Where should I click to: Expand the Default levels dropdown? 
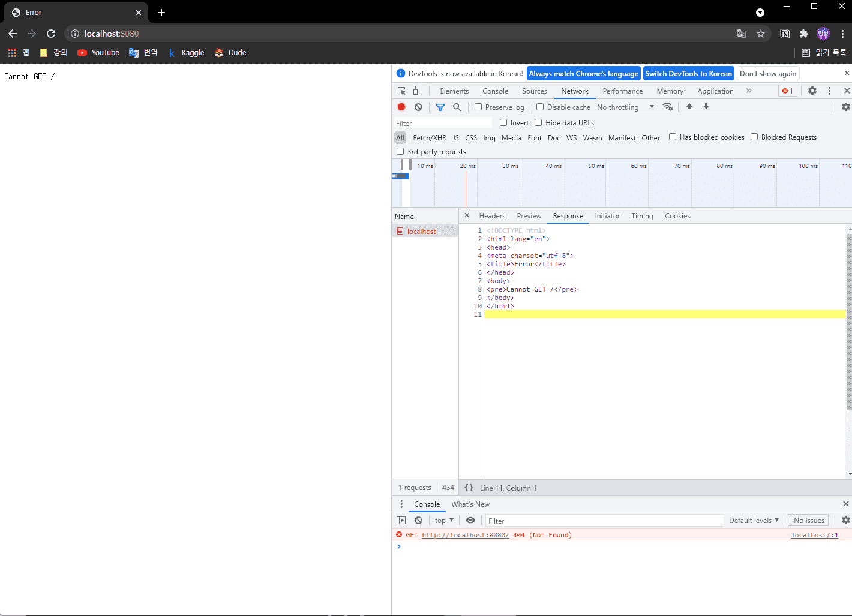(753, 521)
